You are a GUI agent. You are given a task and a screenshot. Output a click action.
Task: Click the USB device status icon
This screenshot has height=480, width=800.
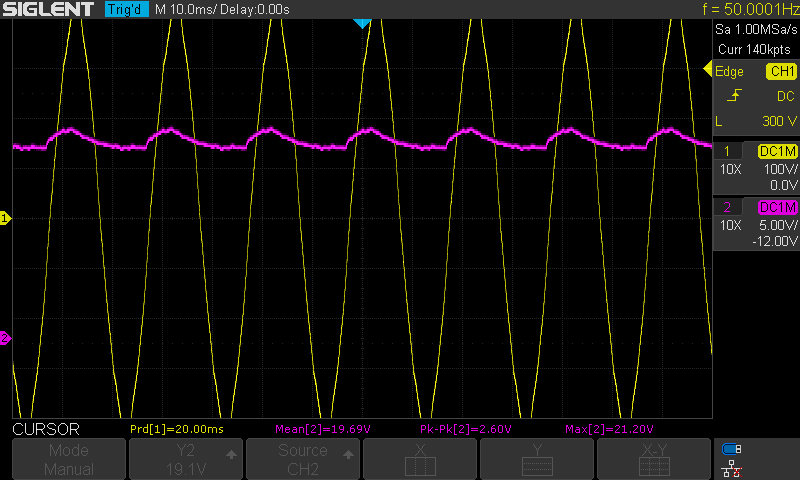pyautogui.click(x=732, y=449)
